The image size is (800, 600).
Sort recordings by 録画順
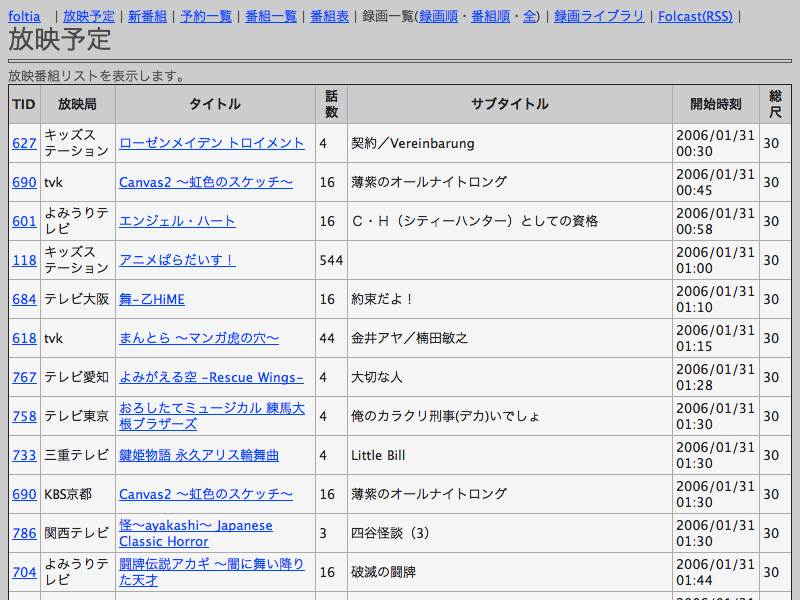(440, 16)
